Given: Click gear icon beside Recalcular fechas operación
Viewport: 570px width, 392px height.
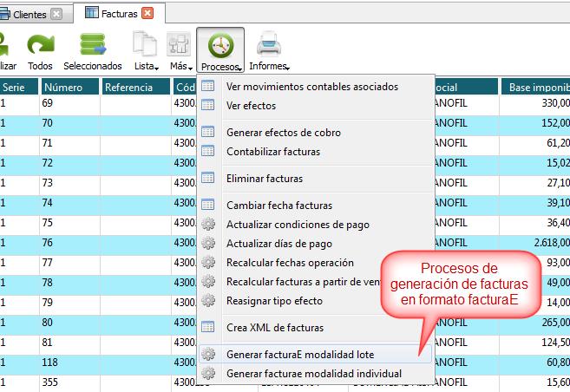Looking at the screenshot, I should [208, 263].
